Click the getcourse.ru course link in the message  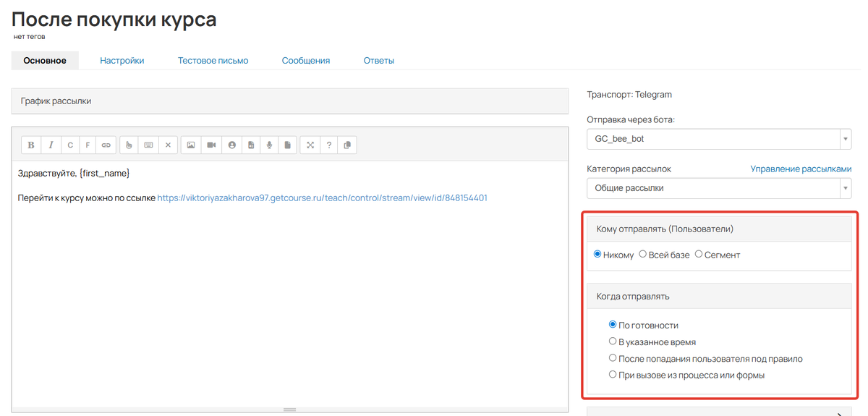point(323,197)
